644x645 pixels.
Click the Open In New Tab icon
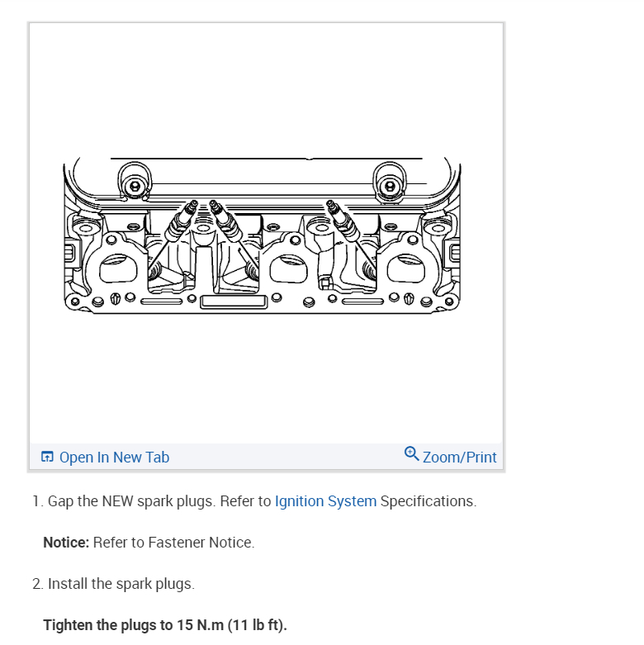coord(47,457)
